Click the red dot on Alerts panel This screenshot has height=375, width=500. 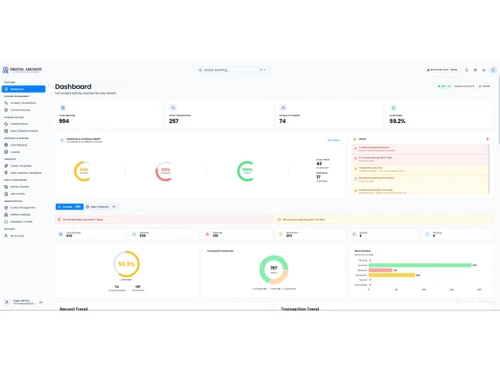coord(487,139)
